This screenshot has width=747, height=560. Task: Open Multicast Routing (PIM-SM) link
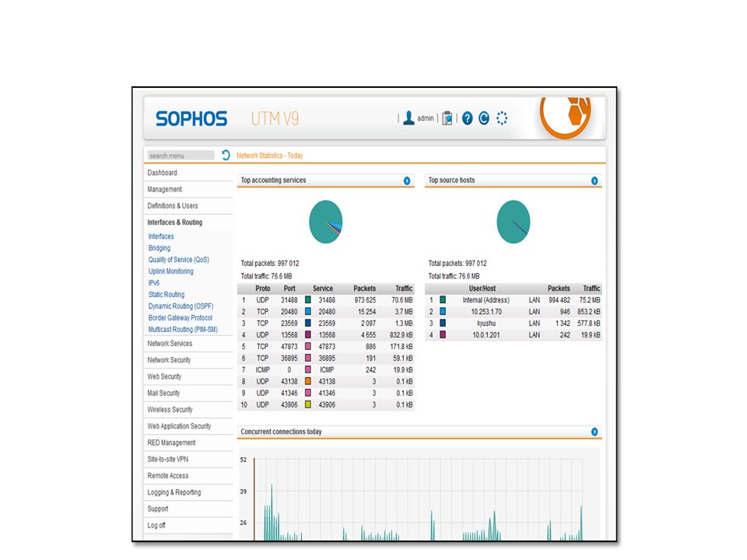pos(183,330)
